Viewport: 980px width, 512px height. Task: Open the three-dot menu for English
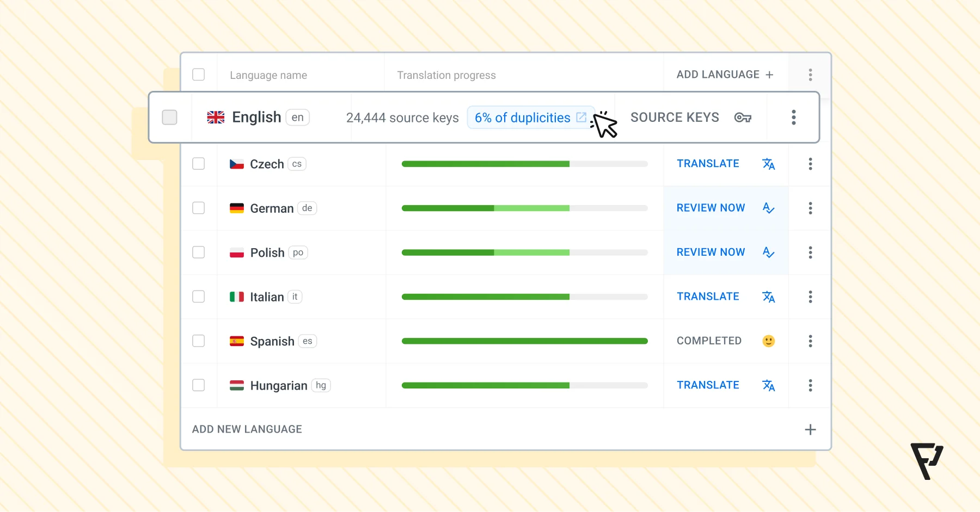pyautogui.click(x=793, y=118)
